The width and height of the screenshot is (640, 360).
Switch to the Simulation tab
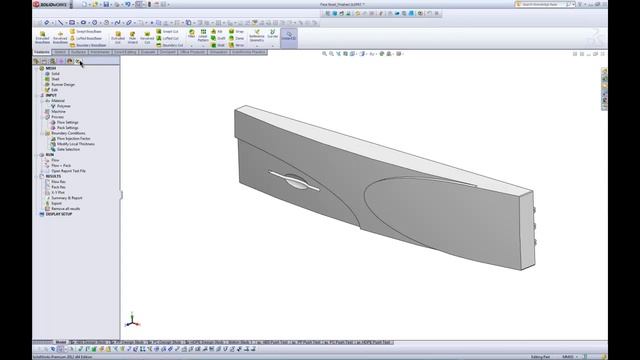click(x=218, y=52)
